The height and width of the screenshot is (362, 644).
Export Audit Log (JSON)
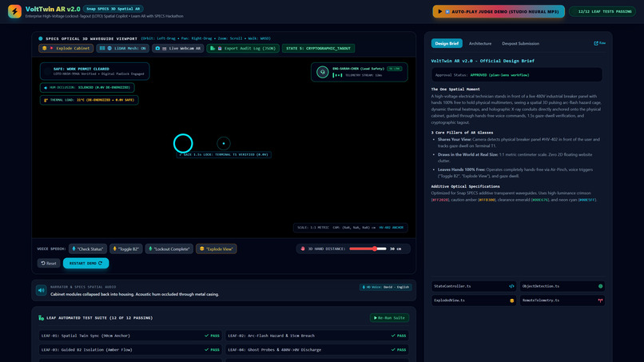(x=243, y=48)
